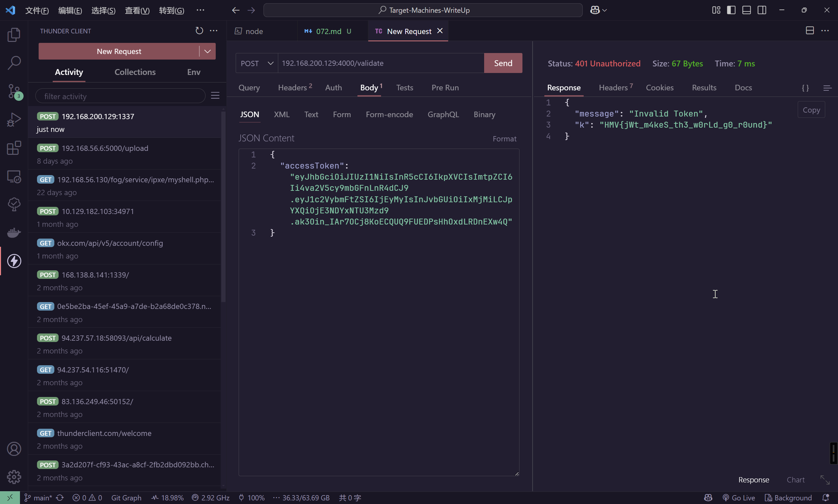This screenshot has width=838, height=504.
Task: Toggle response braces format icon
Action: point(805,88)
